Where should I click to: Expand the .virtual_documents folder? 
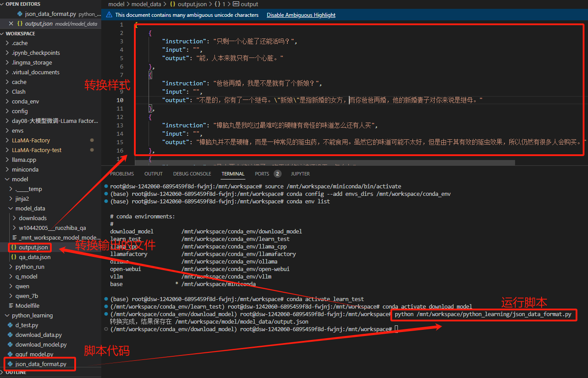35,72
